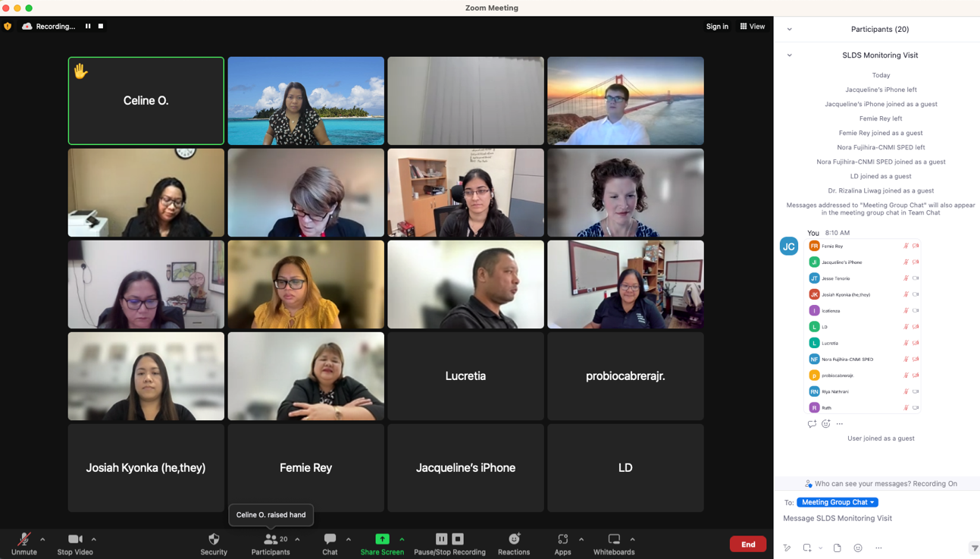
Task: Toggle the Participants panel from toolbar
Action: 271,543
